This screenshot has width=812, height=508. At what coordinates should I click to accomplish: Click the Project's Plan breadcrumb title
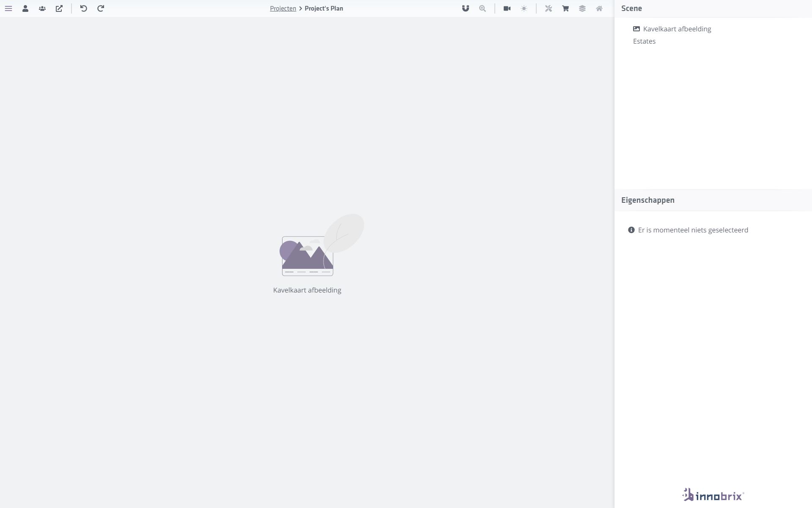click(x=324, y=8)
